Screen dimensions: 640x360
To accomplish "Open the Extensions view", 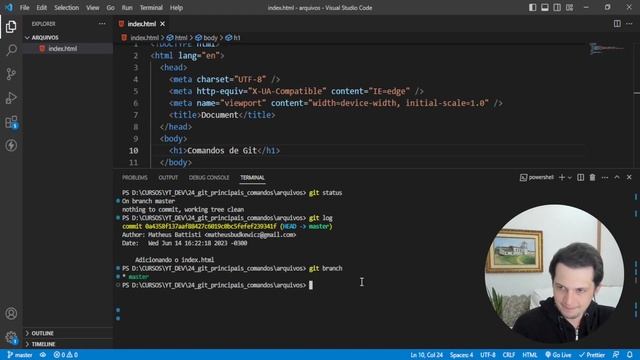I will [11, 122].
